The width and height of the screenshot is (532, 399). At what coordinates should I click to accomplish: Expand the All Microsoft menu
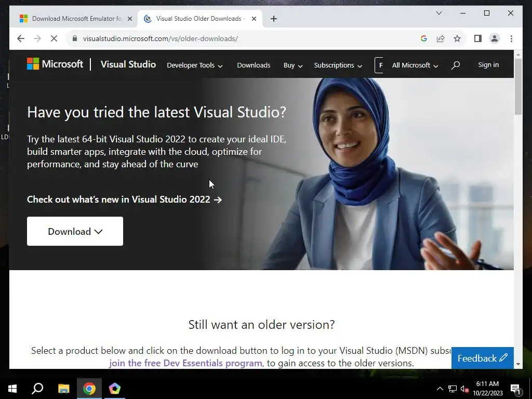[x=415, y=65]
